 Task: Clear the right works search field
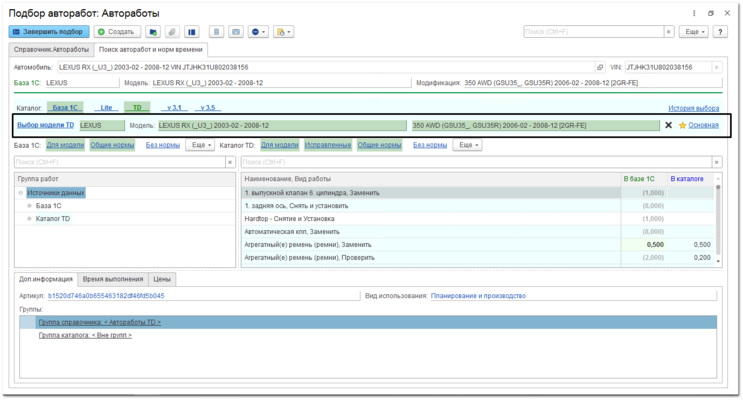(716, 162)
